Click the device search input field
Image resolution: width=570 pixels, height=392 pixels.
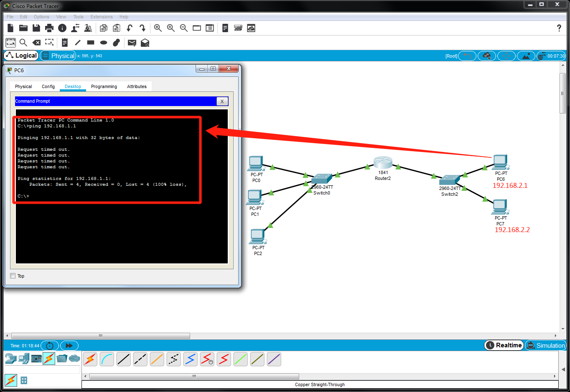(x=42, y=369)
